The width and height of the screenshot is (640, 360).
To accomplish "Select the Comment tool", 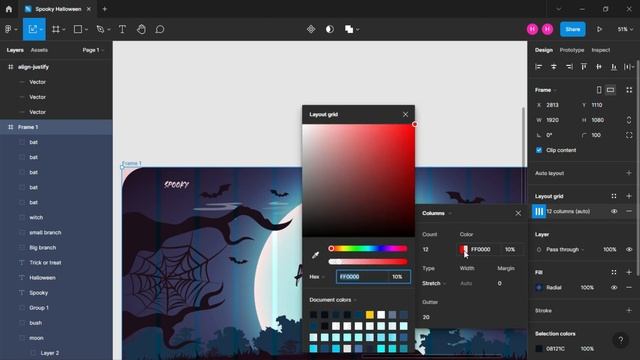I will pyautogui.click(x=160, y=29).
